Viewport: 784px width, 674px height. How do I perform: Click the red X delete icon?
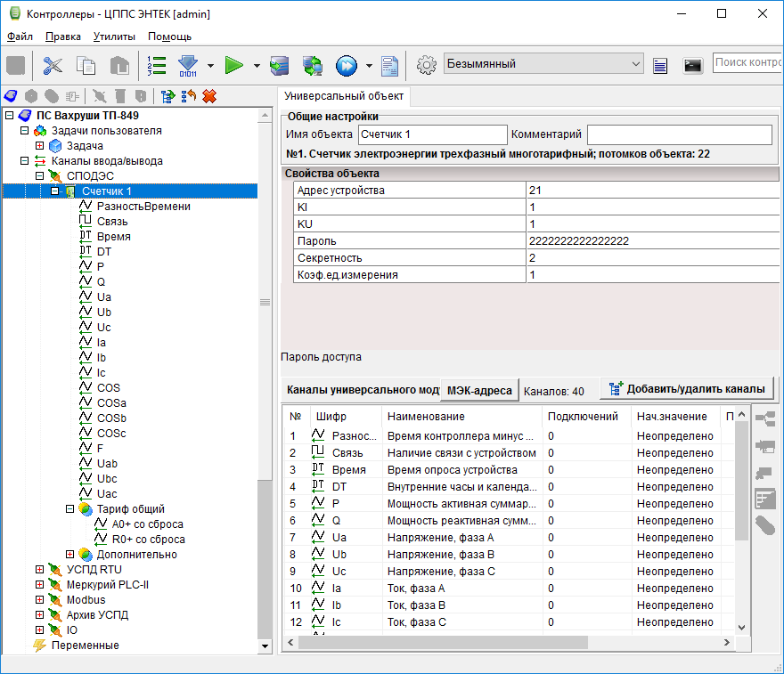click(x=209, y=96)
